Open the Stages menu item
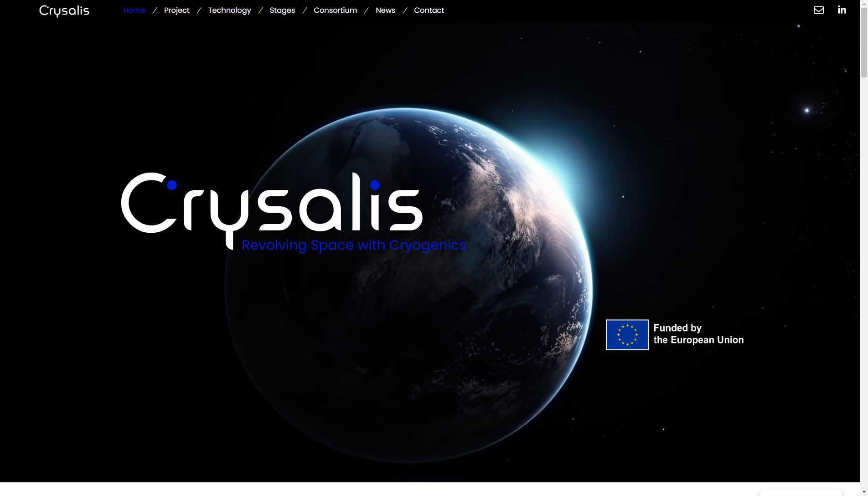Screen dimensions: 868x496 tap(282, 10)
